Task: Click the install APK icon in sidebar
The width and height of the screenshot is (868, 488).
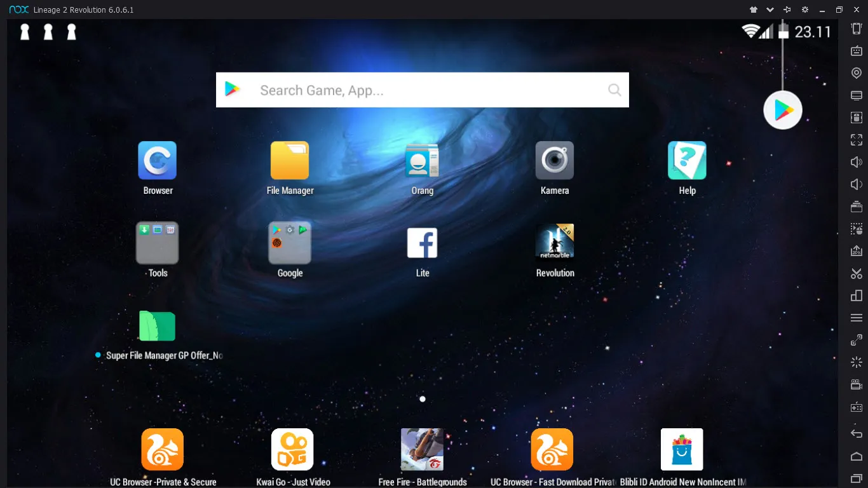Action: pos(857,251)
